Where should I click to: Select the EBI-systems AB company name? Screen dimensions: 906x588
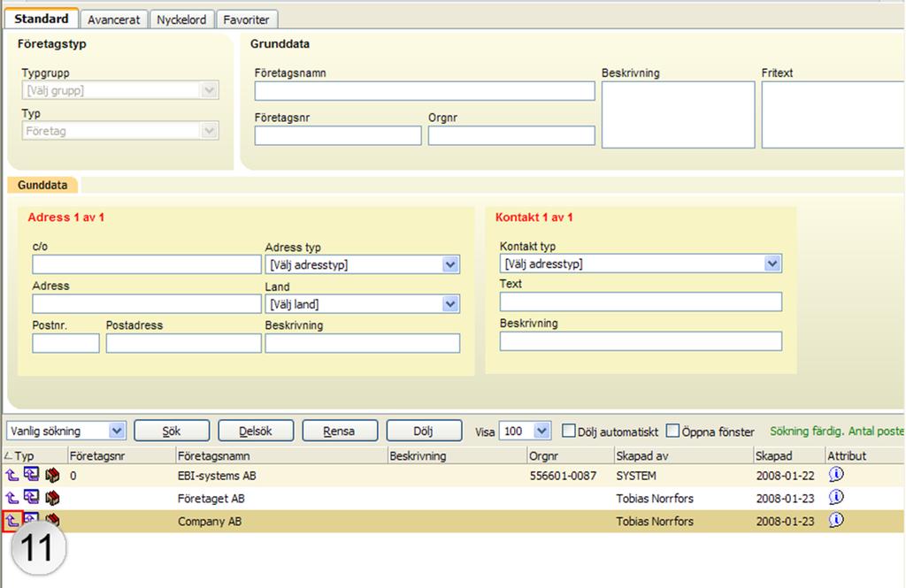[x=217, y=476]
